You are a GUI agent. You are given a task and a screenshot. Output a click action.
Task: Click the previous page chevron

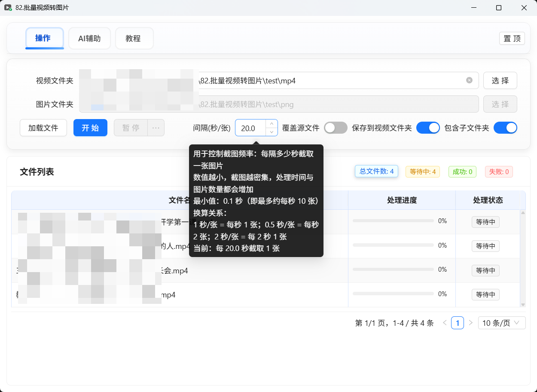click(x=444, y=323)
